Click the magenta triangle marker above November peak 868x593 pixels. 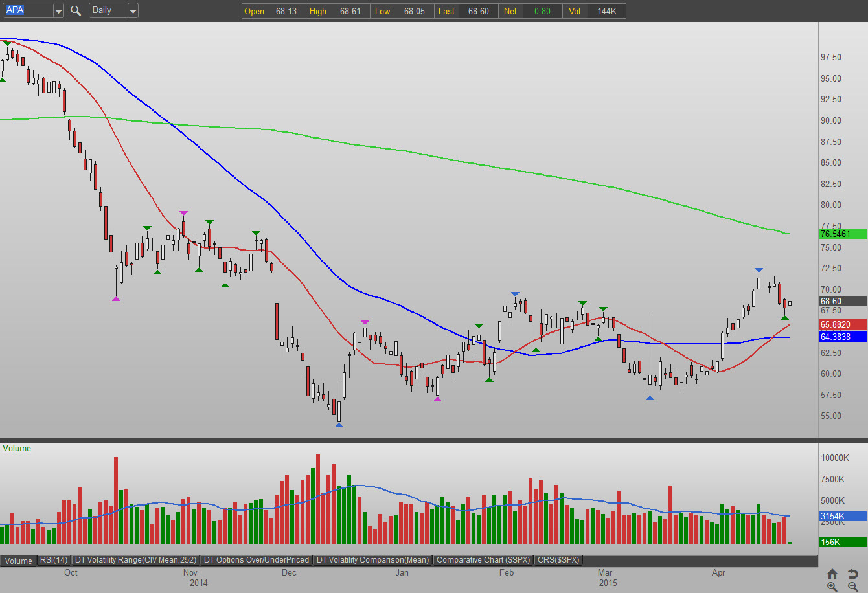point(183,213)
